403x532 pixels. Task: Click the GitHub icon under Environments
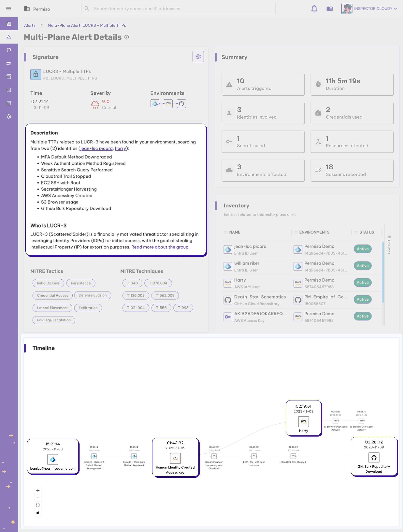click(x=181, y=104)
